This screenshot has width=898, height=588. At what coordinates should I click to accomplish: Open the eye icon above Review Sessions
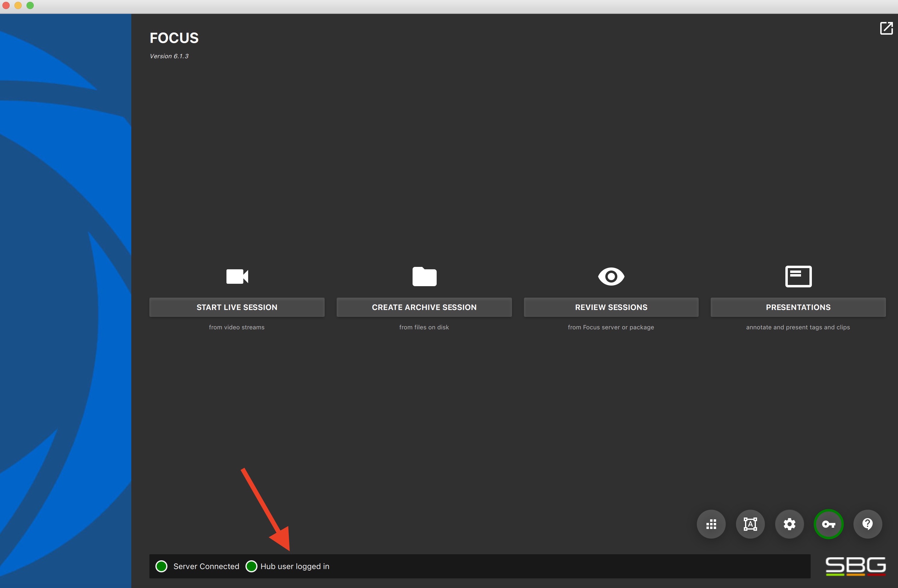coord(610,276)
